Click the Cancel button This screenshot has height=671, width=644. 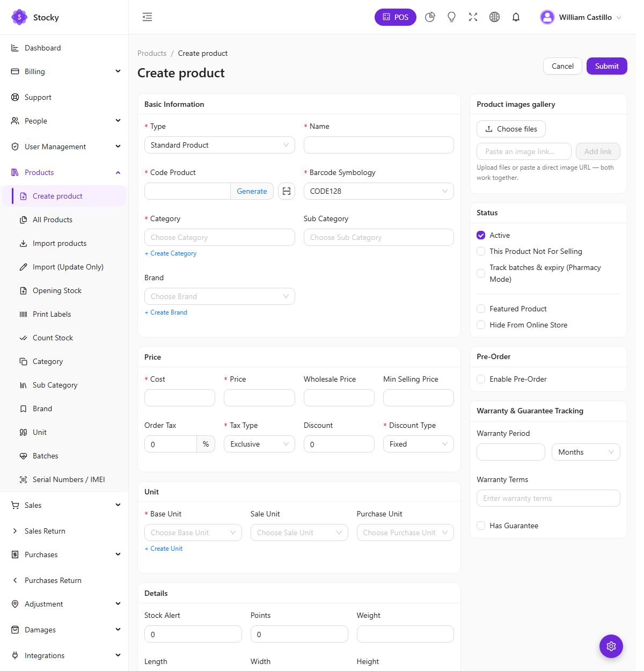pyautogui.click(x=562, y=66)
